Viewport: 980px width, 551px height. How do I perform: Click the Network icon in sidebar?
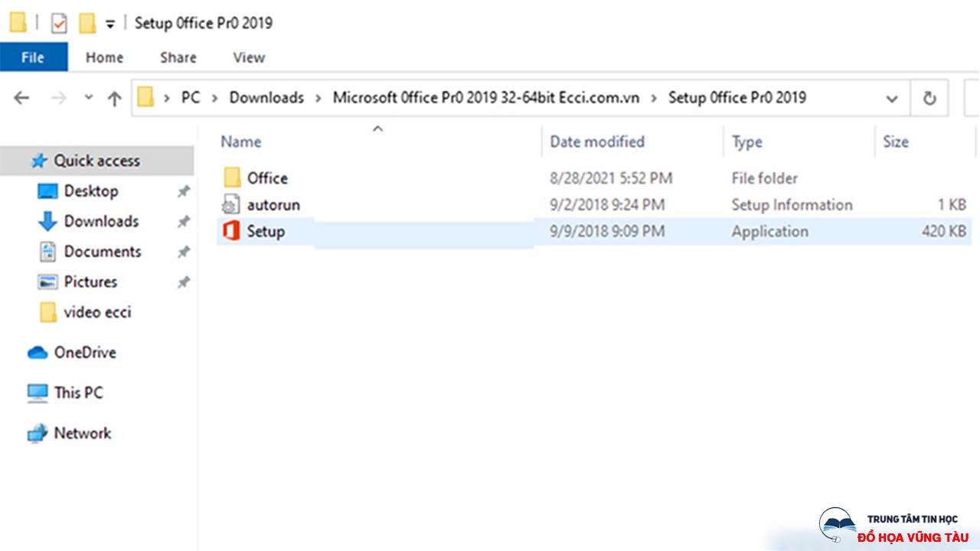click(38, 433)
